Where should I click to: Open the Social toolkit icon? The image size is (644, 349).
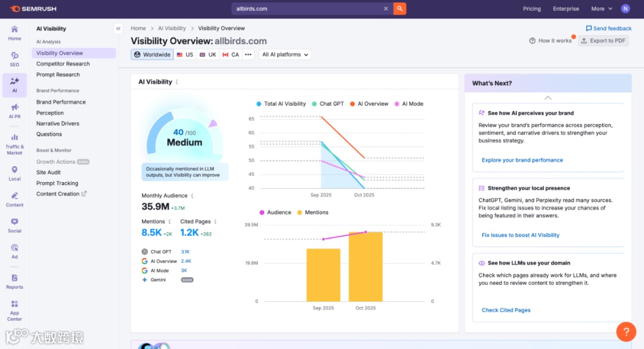coord(14,225)
